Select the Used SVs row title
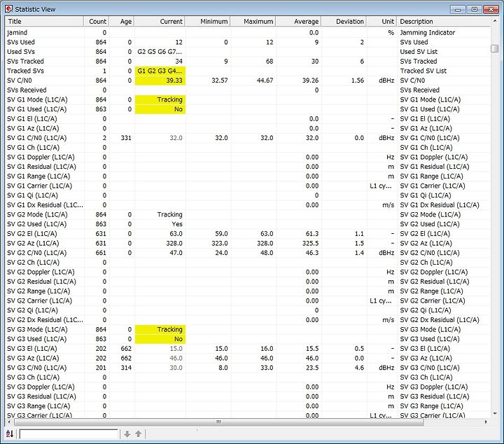 click(x=21, y=52)
